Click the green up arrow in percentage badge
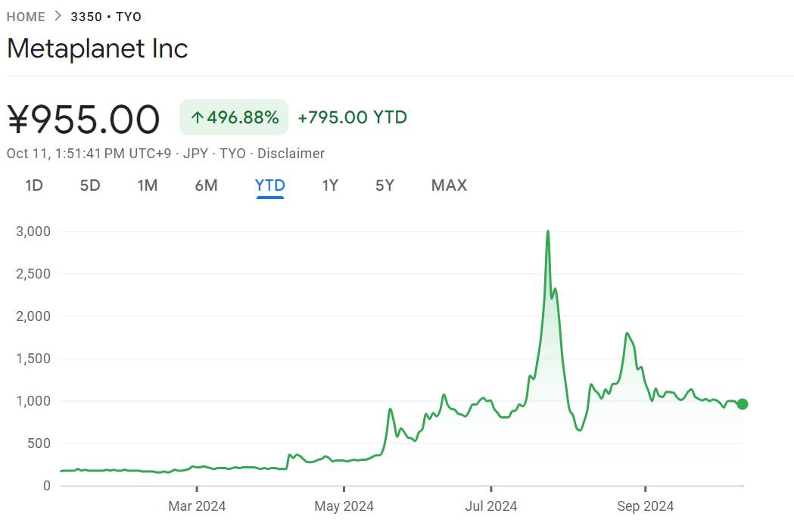This screenshot has height=532, width=794. 198,117
